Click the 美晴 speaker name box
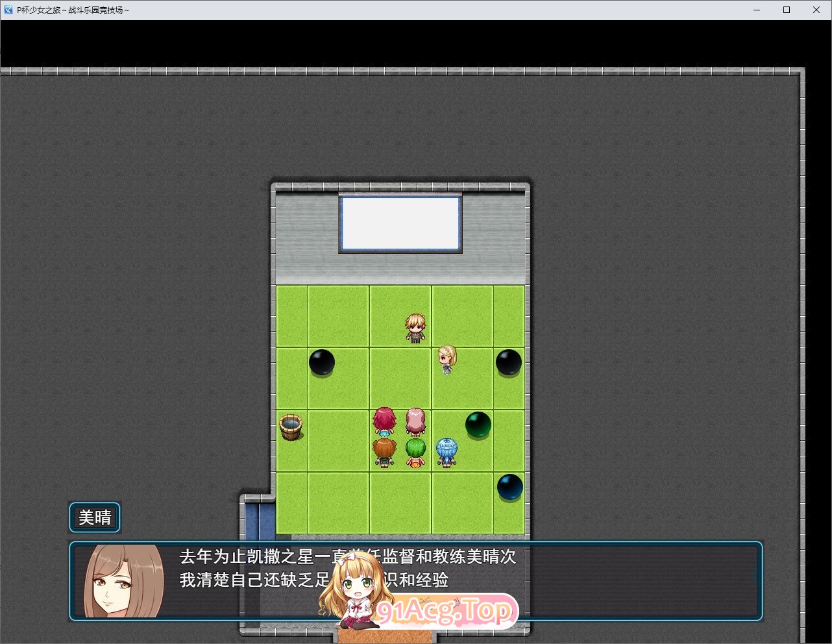Viewport: 832px width, 644px height. (95, 517)
